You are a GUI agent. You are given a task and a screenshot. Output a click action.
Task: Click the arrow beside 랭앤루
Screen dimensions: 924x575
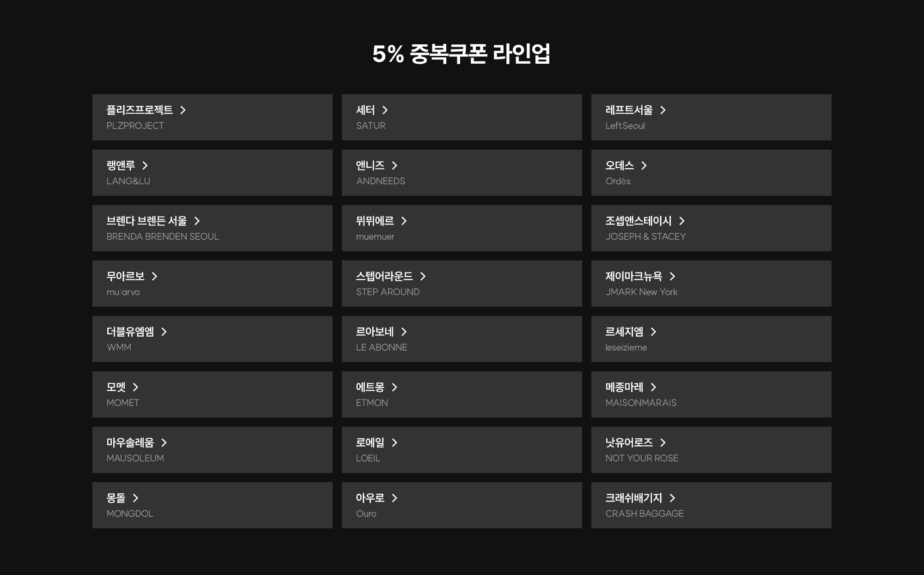pyautogui.click(x=145, y=165)
